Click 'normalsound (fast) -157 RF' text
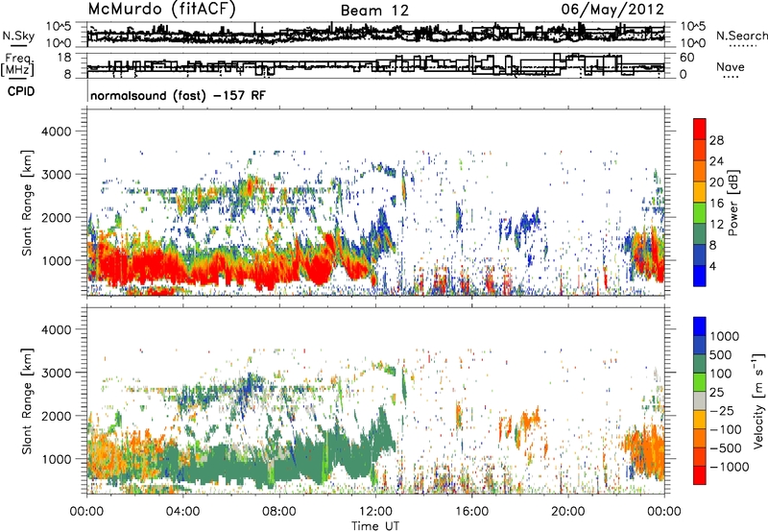The image size is (768, 532). click(x=179, y=95)
